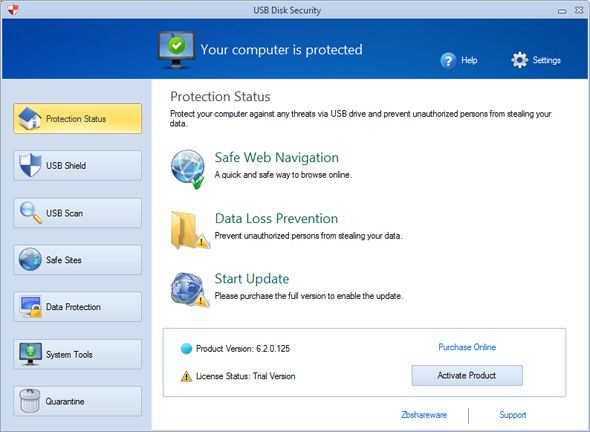
Task: Open Help via the question mark icon
Action: tap(448, 60)
